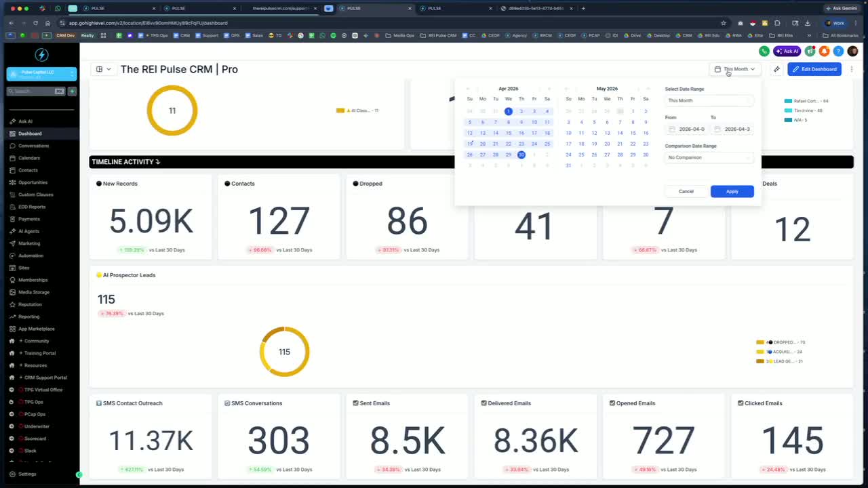Open REI Pulse CRM bookmark folder
This screenshot has height=488, width=868.
pyautogui.click(x=438, y=35)
